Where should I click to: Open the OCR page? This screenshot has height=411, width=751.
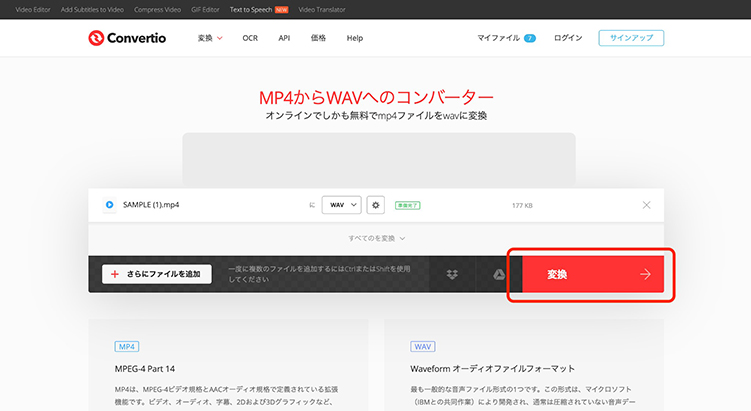point(250,38)
